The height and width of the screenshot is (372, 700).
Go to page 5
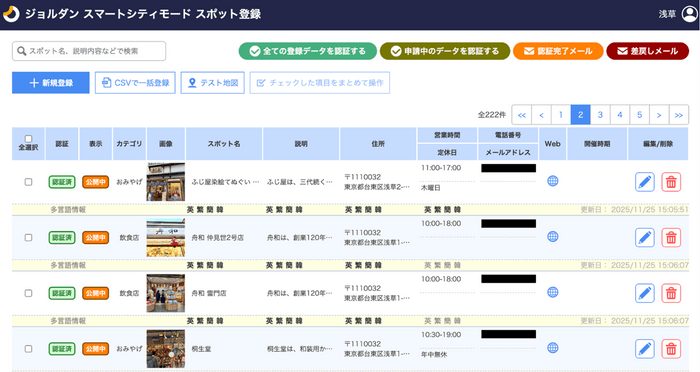639,115
